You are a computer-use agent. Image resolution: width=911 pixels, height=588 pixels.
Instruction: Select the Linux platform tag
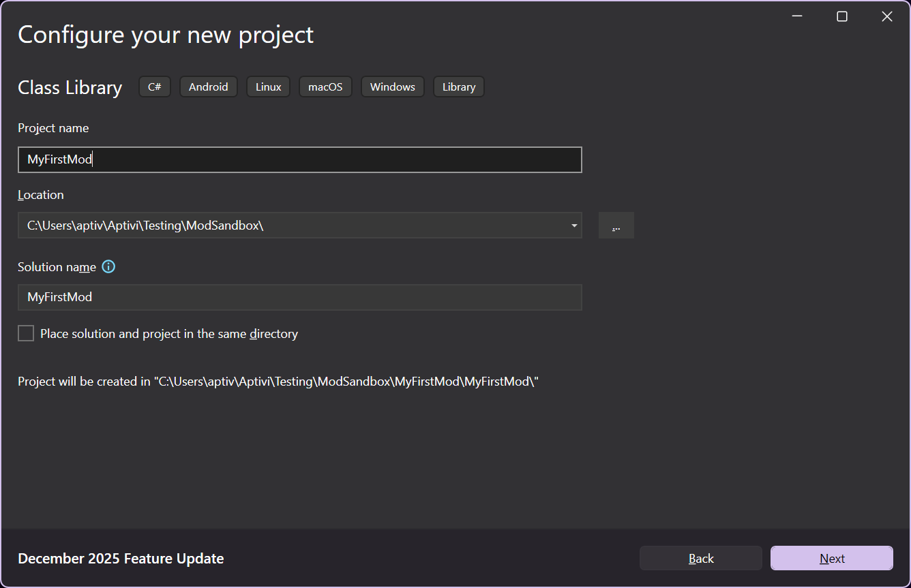[268, 87]
